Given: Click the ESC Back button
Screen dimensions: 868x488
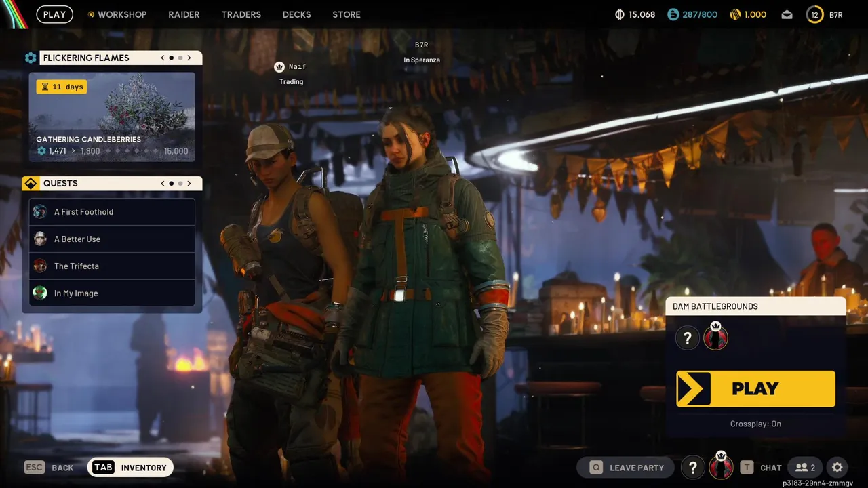Looking at the screenshot, I should 49,467.
